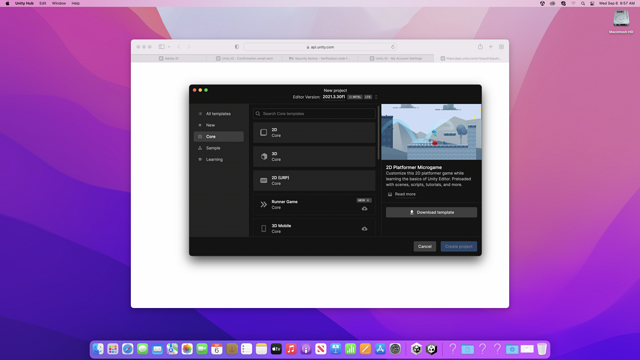Click cloud download icon on Runner Game
The width and height of the screenshot is (640, 360).
click(x=364, y=209)
